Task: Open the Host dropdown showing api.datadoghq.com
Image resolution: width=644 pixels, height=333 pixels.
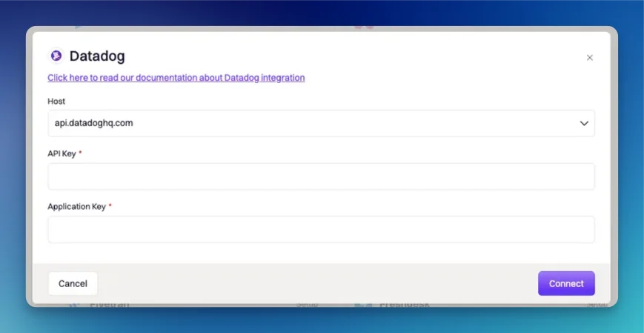Action: coord(321,123)
